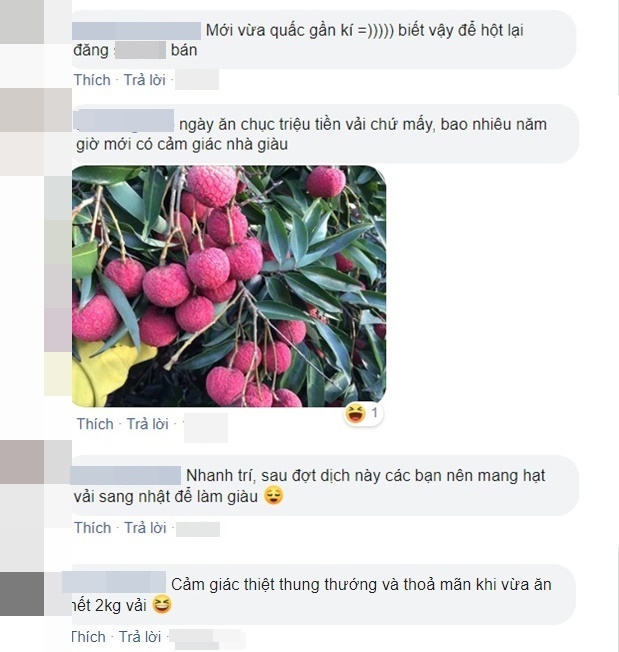Click Trả lời below the 'Nhanh trí' comment
This screenshot has width=619, height=652.
146,528
